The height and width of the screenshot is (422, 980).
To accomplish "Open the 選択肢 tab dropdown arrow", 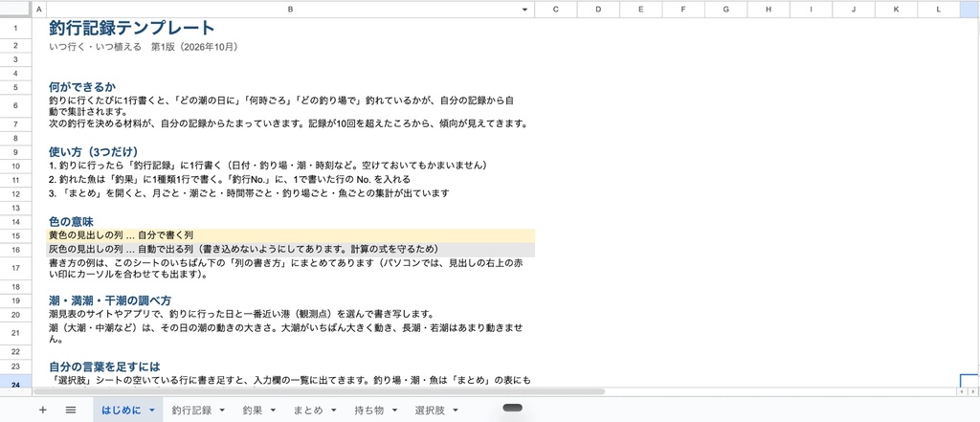I will [455, 411].
